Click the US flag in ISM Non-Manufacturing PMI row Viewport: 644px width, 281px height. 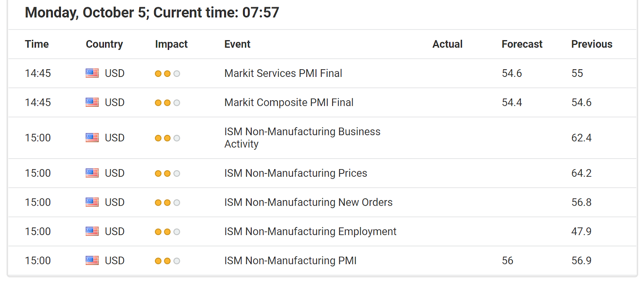coord(92,260)
